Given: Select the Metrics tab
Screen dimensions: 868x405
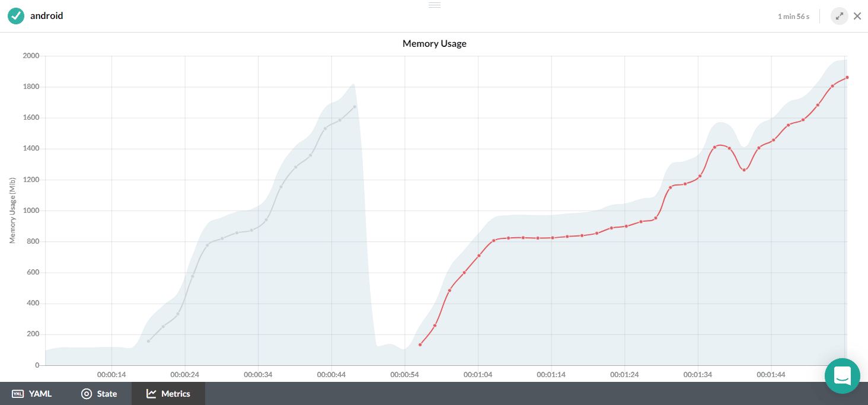Looking at the screenshot, I should (168, 394).
